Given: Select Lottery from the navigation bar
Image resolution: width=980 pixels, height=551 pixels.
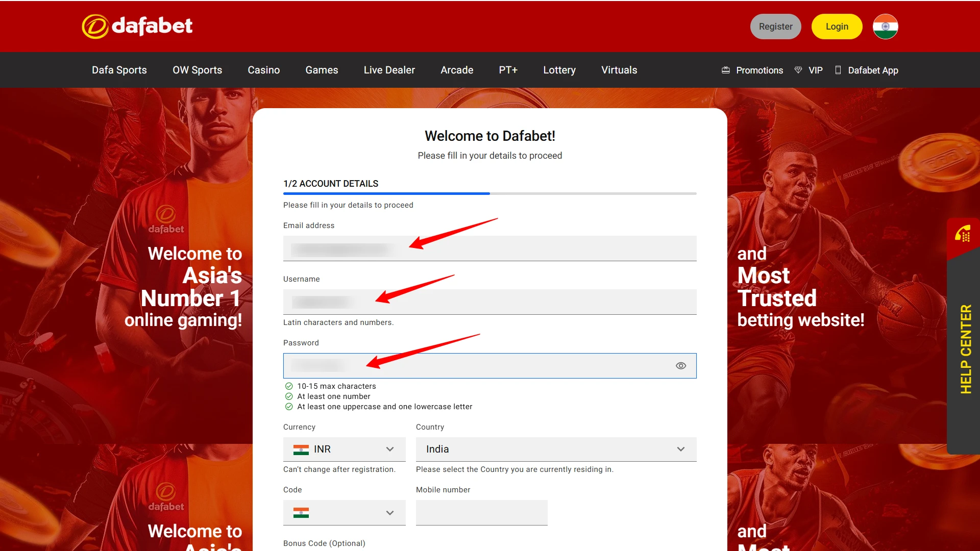Looking at the screenshot, I should 559,70.
